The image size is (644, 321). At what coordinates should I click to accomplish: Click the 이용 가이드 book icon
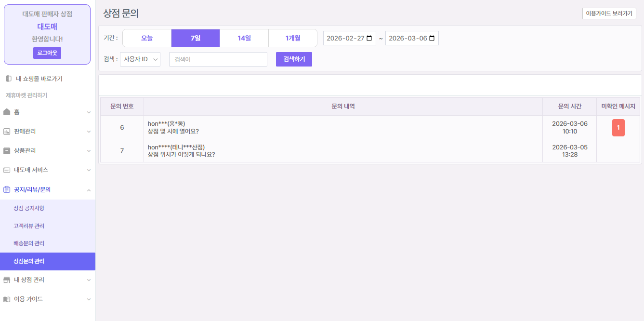pyautogui.click(x=7, y=299)
